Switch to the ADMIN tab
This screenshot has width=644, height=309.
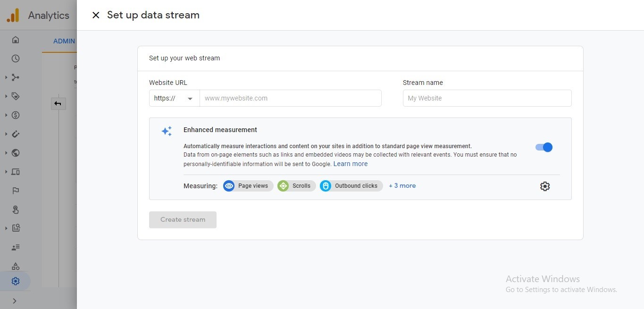[x=64, y=41]
